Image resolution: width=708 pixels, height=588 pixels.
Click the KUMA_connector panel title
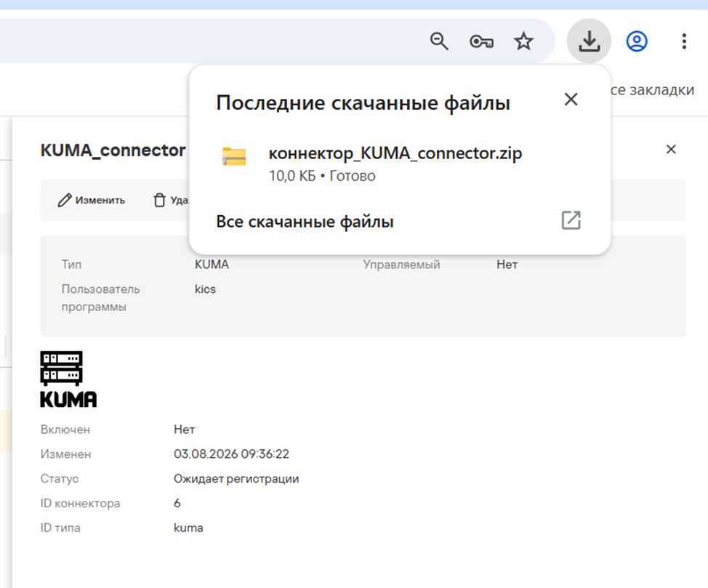[113, 150]
